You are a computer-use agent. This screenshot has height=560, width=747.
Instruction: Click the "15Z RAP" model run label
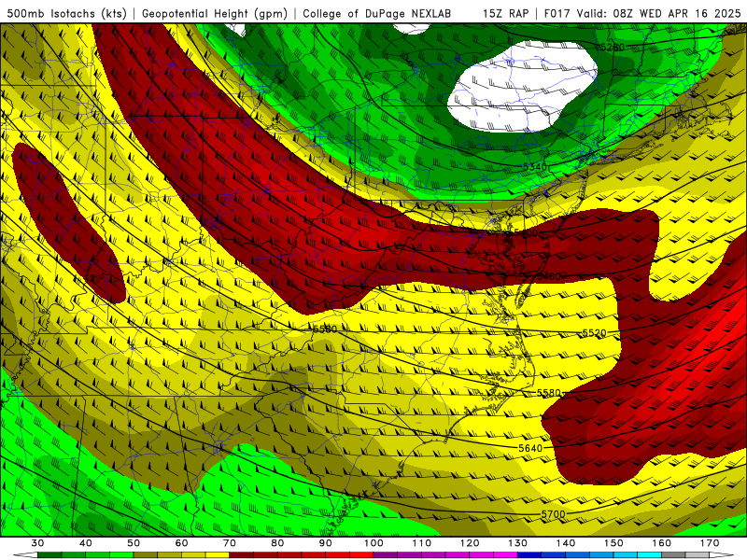pos(505,14)
